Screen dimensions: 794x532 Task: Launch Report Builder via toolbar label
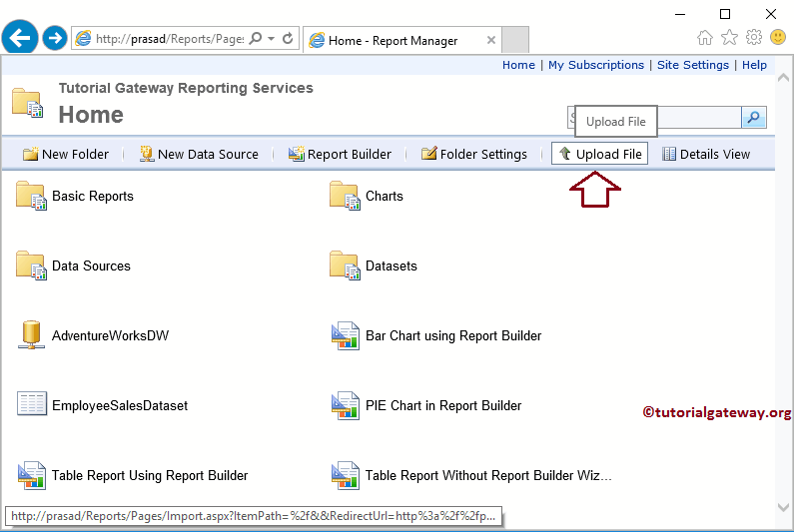coord(349,154)
